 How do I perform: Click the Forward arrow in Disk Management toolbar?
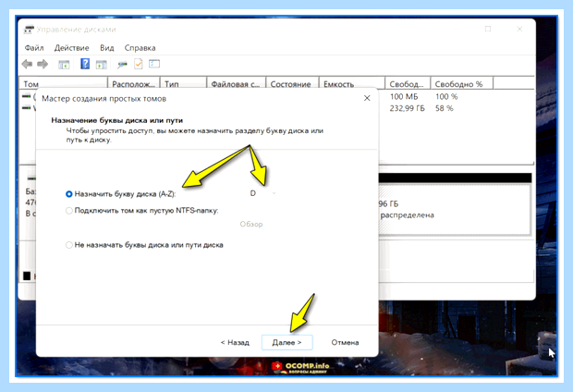point(43,65)
